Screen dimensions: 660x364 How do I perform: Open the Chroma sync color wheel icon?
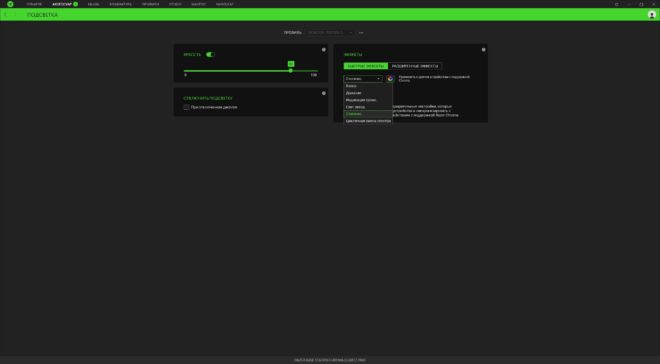(390, 79)
